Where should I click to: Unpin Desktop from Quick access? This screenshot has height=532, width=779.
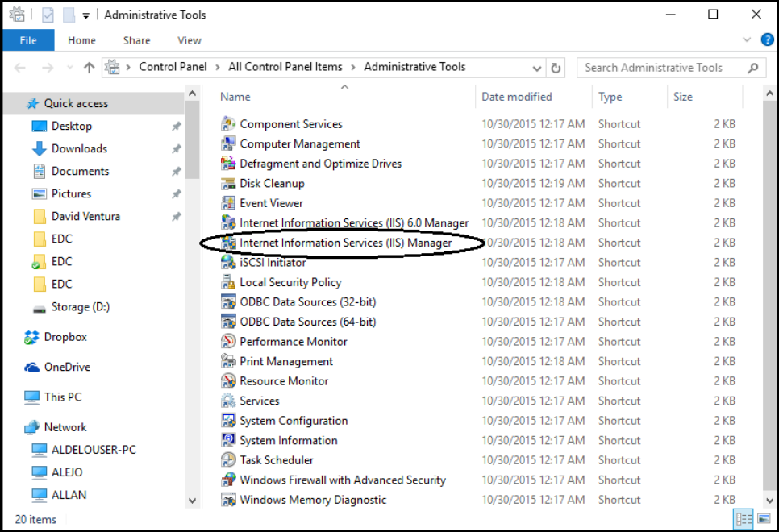pyautogui.click(x=176, y=127)
